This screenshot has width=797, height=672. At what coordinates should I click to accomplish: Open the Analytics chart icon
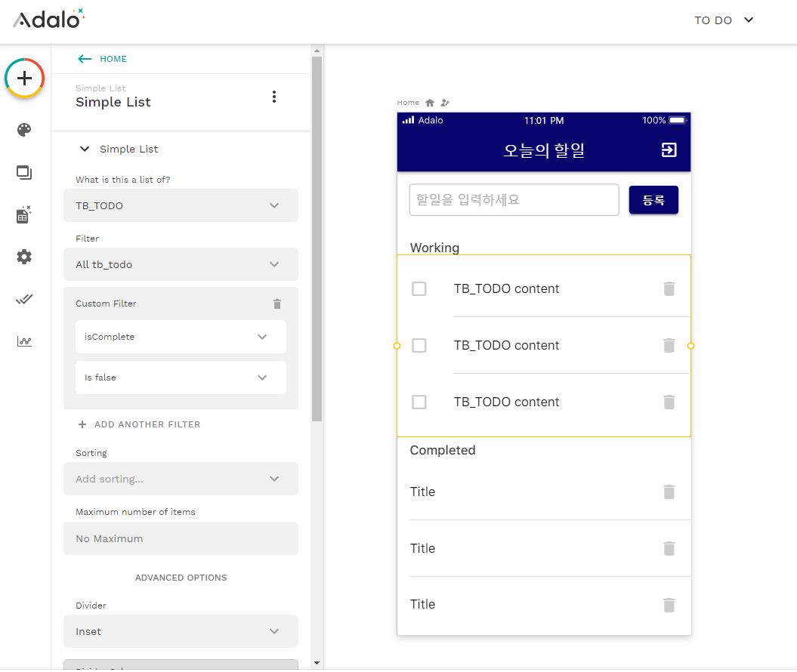pos(24,341)
